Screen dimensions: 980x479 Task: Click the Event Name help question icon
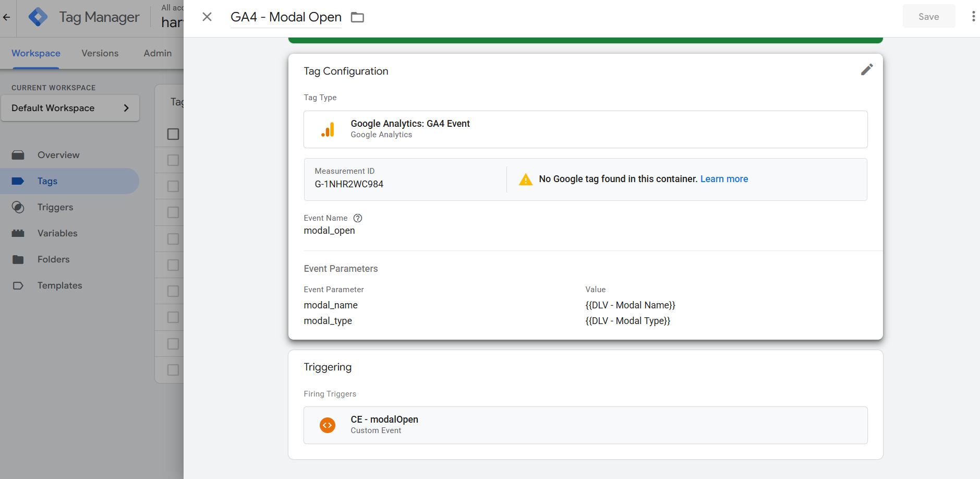[358, 218]
